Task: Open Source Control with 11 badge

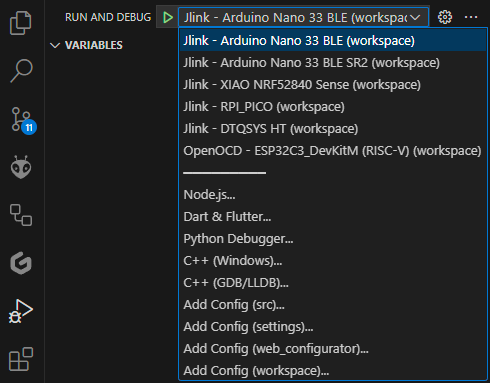Action: point(22,120)
